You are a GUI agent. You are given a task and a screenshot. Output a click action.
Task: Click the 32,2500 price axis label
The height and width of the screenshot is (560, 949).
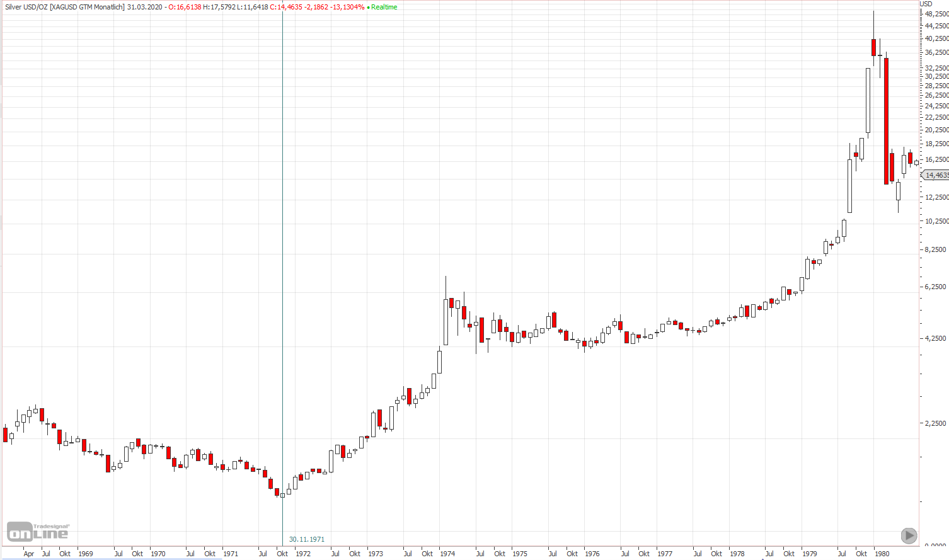click(937, 68)
